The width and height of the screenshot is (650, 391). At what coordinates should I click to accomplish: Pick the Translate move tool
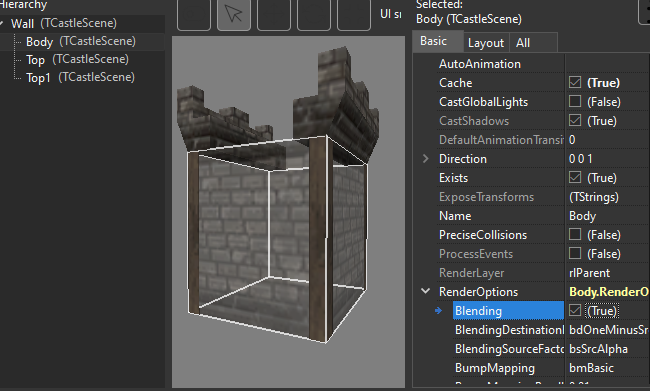pyautogui.click(x=274, y=14)
